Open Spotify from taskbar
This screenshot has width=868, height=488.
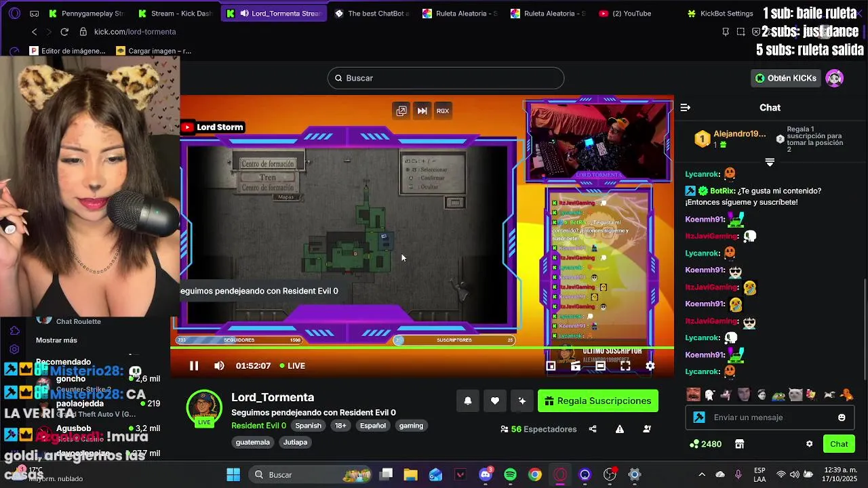(x=511, y=474)
